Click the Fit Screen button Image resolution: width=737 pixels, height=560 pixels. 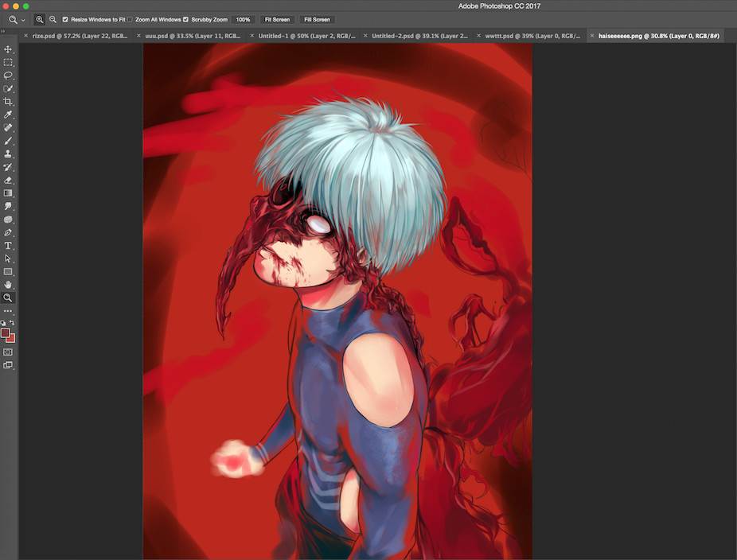tap(277, 20)
